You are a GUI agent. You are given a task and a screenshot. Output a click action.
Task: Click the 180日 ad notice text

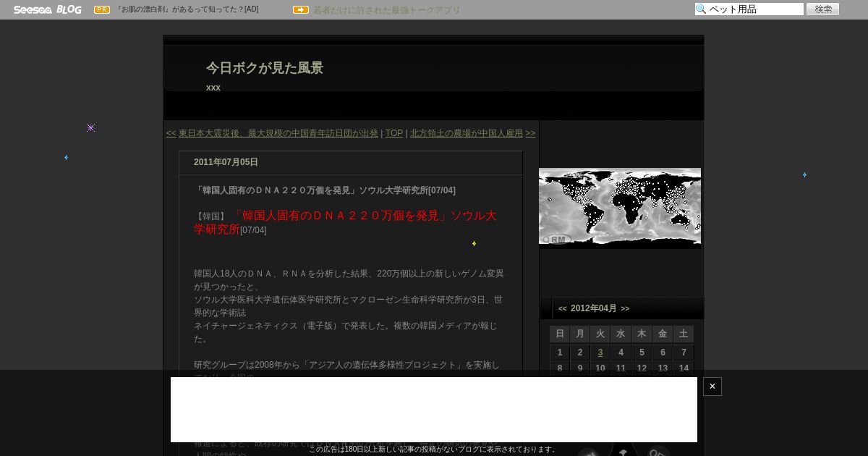click(x=433, y=449)
